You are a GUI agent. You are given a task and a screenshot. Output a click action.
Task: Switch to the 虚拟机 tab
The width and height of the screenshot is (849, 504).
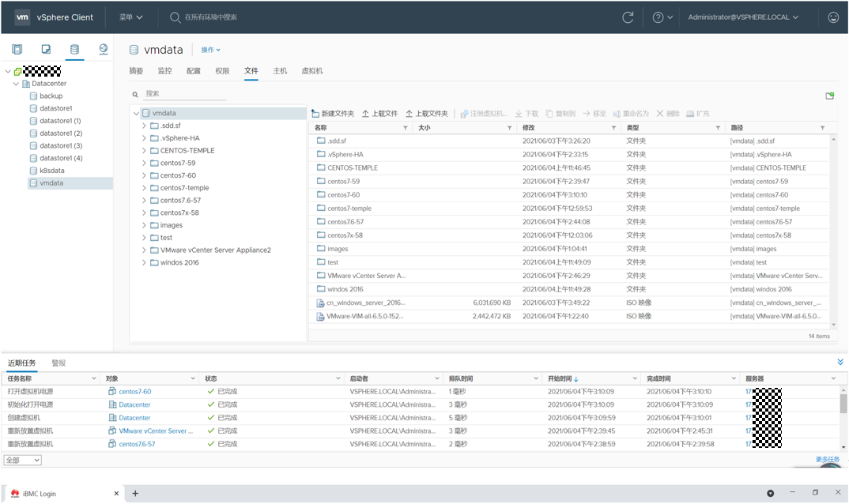(312, 71)
